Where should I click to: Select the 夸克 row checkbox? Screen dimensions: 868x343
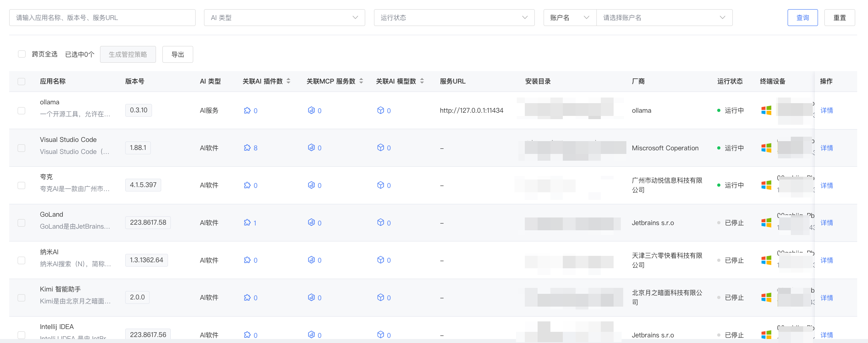tap(22, 185)
